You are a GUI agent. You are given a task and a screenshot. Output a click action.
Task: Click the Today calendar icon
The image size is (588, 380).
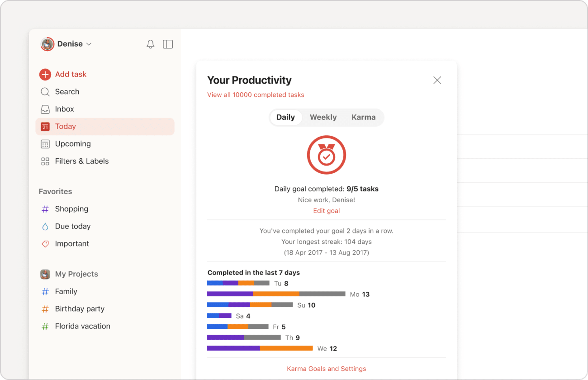pyautogui.click(x=45, y=126)
